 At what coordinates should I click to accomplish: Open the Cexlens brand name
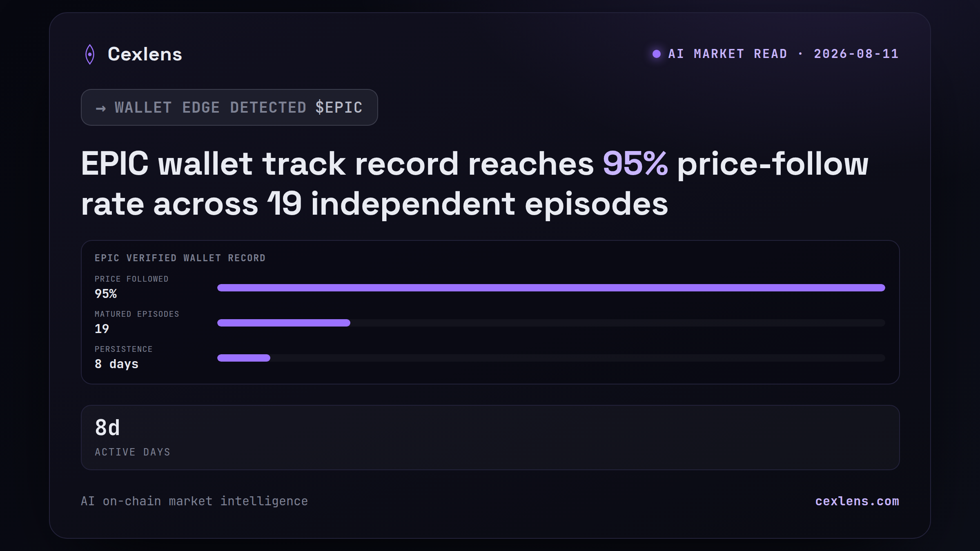coord(145,54)
